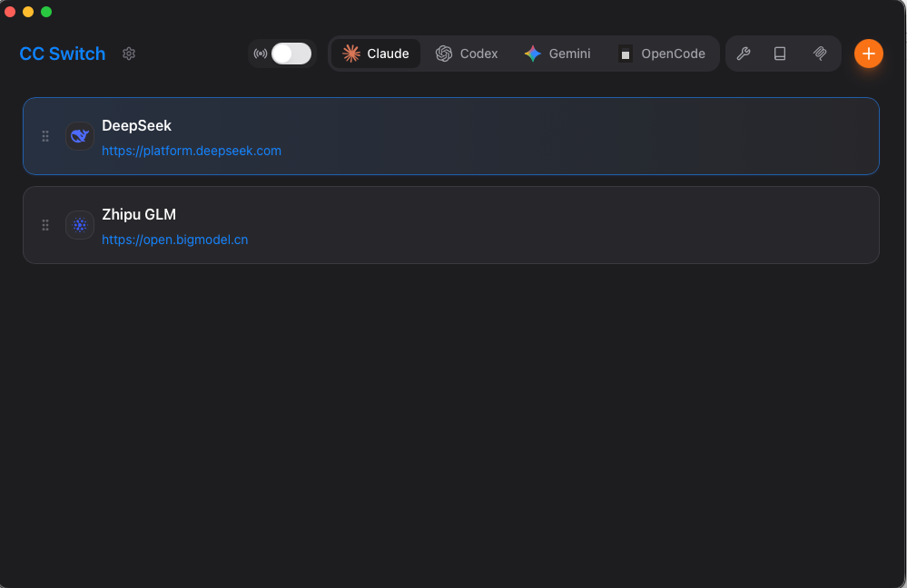Click the Zhipu GLM drag handle
This screenshot has height=588, width=907.
pyautogui.click(x=45, y=225)
